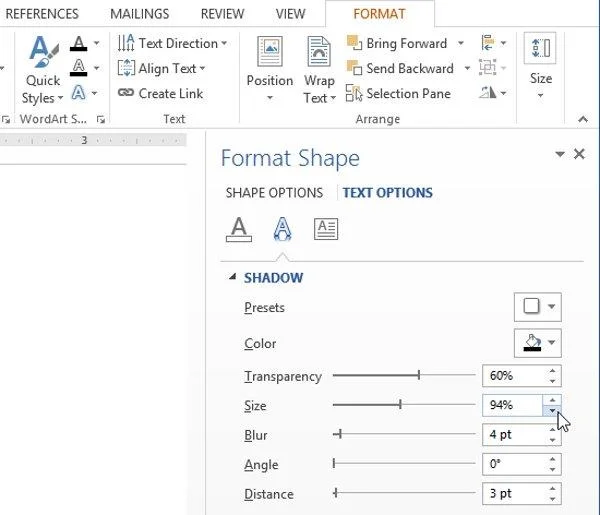Open the Selection Pane
The width and height of the screenshot is (600, 515).
398,93
